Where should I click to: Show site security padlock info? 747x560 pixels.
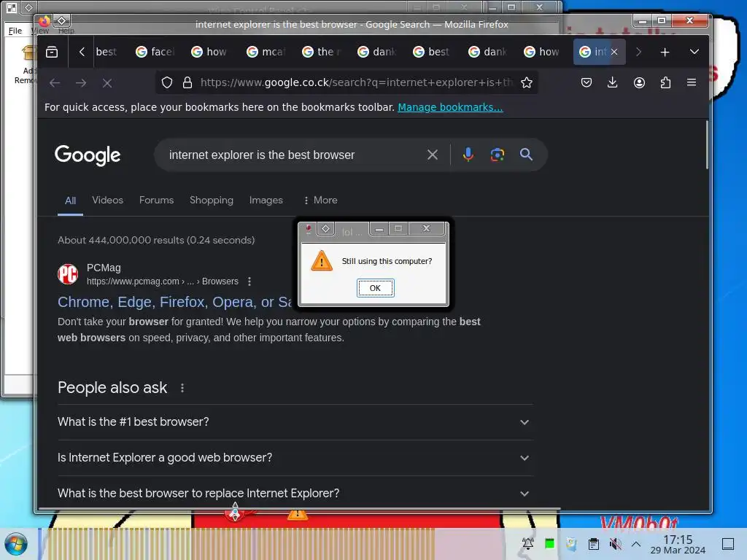(187, 82)
